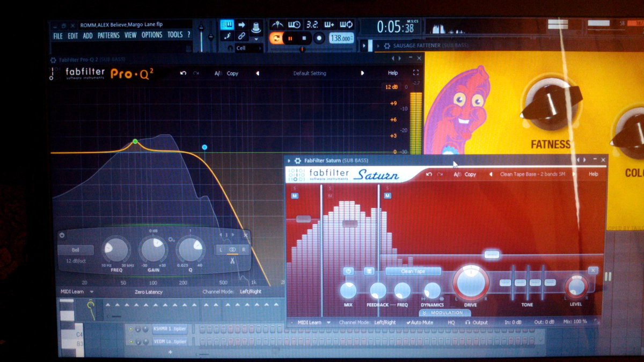Toggle the blend recording overdub icon

tap(328, 25)
